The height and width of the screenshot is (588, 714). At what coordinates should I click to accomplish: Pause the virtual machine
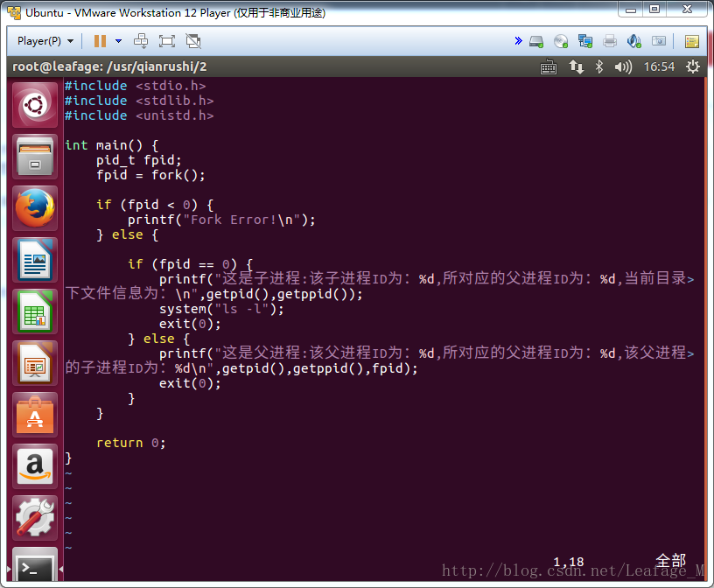coord(100,41)
